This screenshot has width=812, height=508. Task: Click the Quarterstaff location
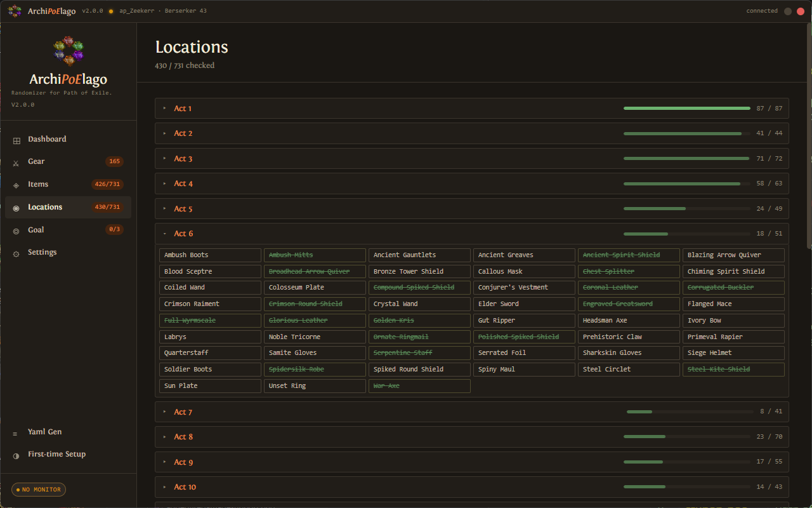click(210, 353)
